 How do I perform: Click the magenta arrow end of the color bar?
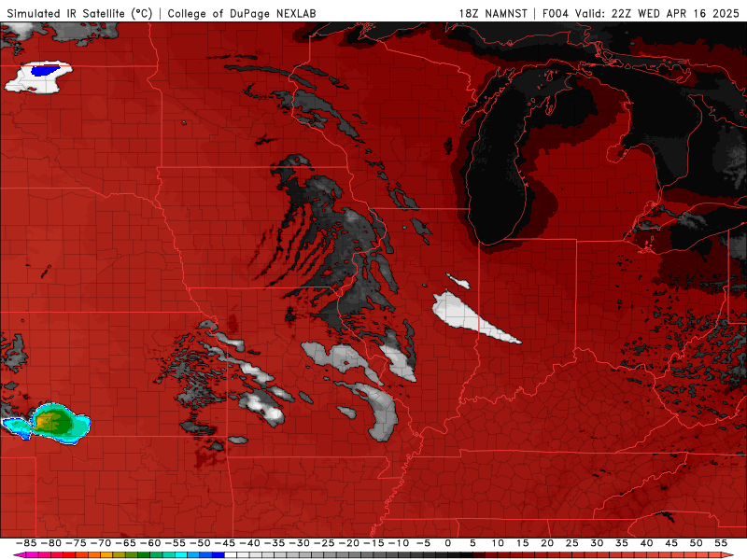[x=19, y=555]
